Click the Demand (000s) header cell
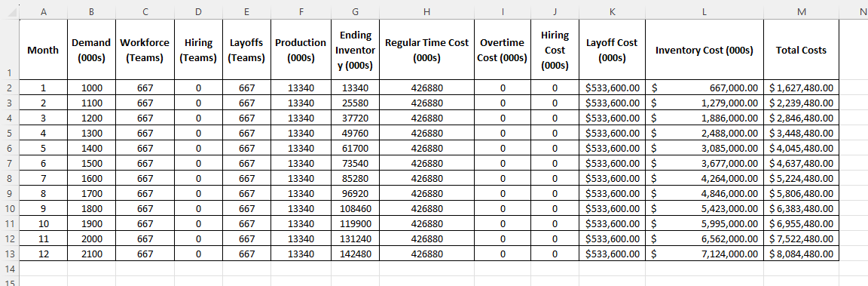 click(91, 50)
